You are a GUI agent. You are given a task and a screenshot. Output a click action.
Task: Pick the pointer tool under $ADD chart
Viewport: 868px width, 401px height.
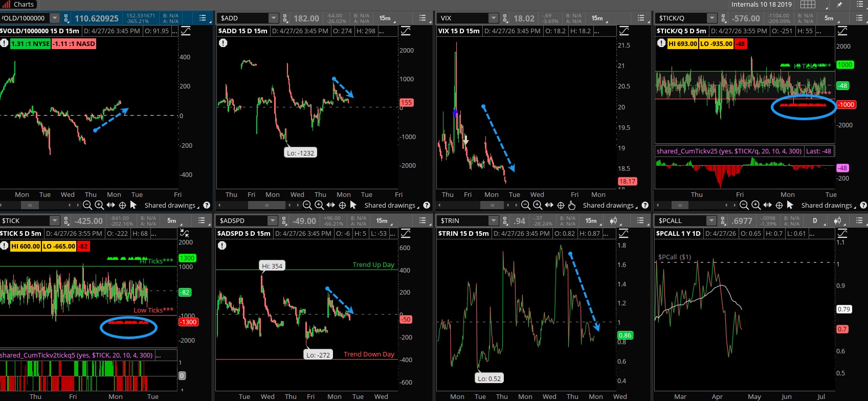tap(354, 205)
